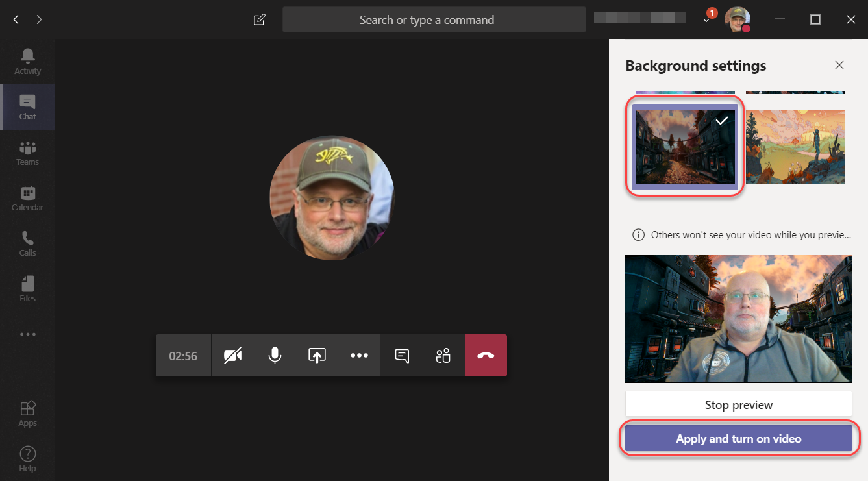Open the Calendar from the sidebar
The height and width of the screenshot is (481, 868).
click(27, 198)
